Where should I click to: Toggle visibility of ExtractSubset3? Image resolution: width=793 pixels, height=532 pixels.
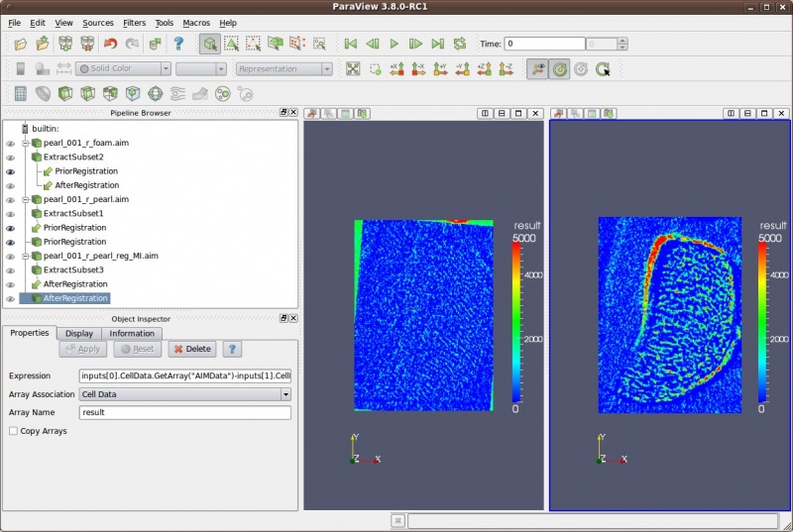(10, 270)
